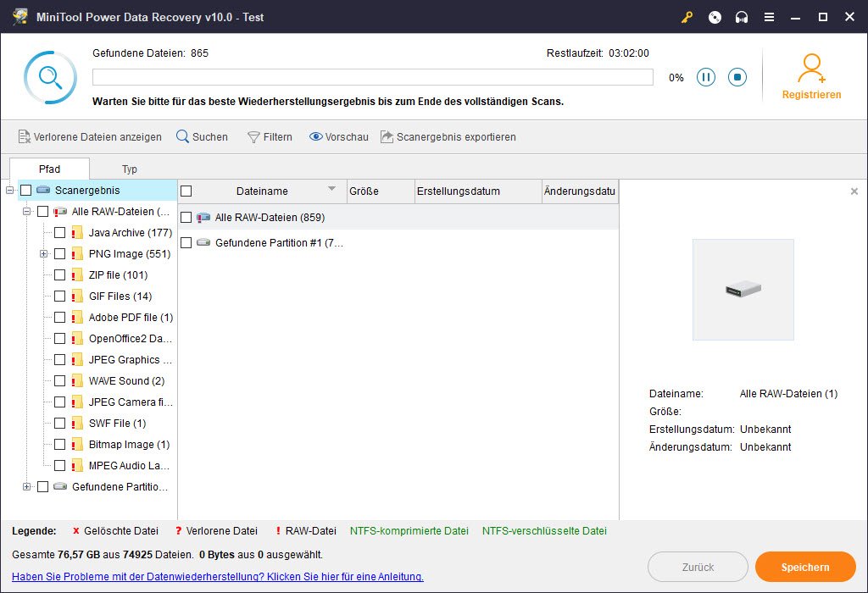Image resolution: width=868 pixels, height=593 pixels.
Task: Tick Alle RAW-Dateien checkbox in tree
Action: [42, 211]
